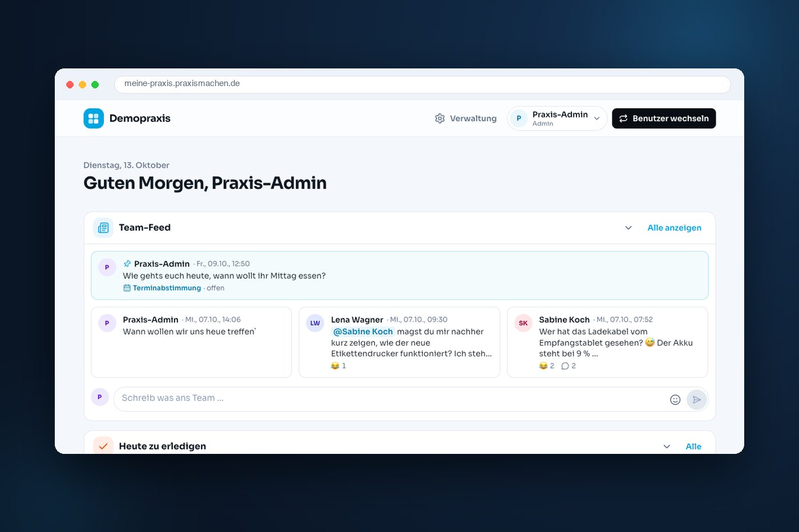The width and height of the screenshot is (799, 532).
Task: Click the Verwaltung menu label
Action: click(x=473, y=119)
